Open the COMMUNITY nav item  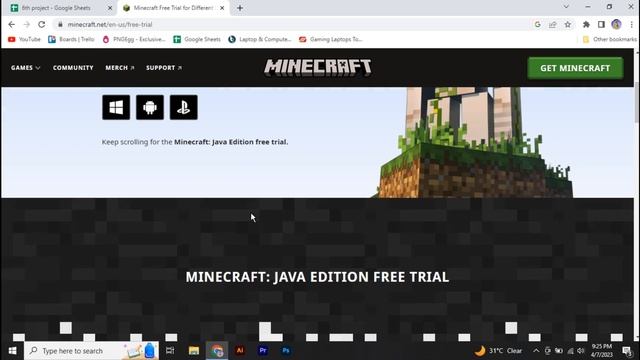pos(73,68)
